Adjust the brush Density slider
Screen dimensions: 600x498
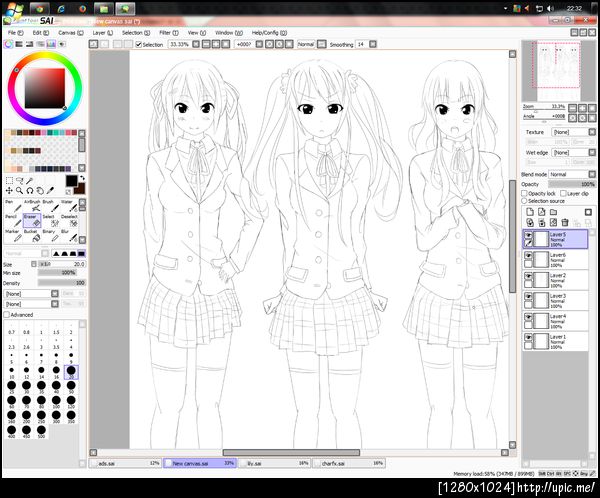(62, 283)
